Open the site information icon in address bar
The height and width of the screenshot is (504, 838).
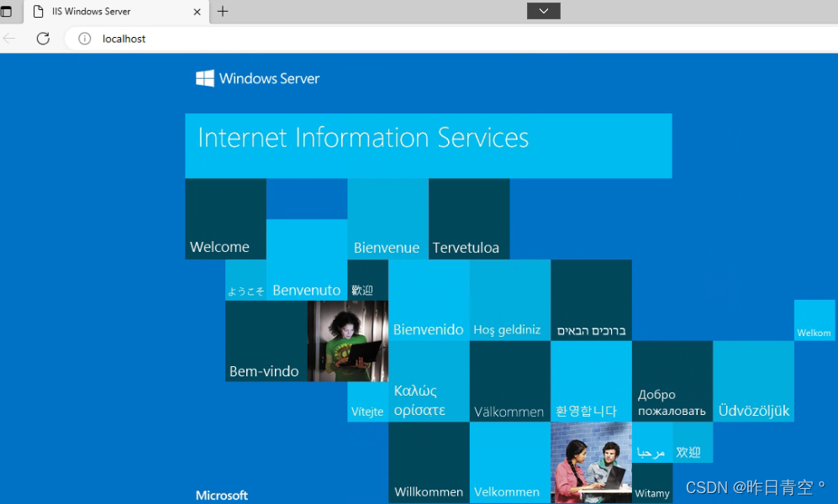[84, 39]
